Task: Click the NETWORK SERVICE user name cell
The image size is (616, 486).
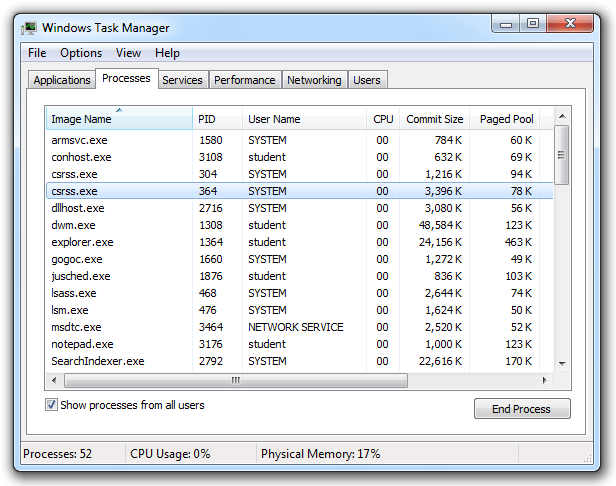Action: [x=296, y=327]
